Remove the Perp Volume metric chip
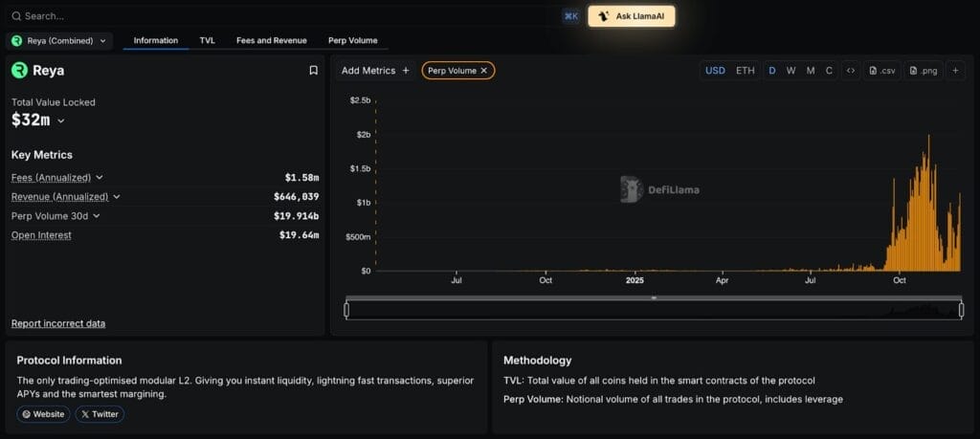Screen dimensions: 980x439 (483, 71)
